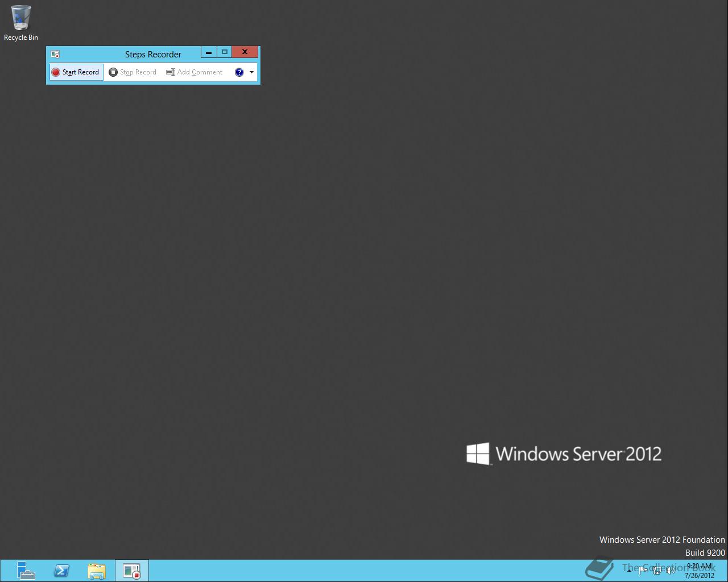Click the Stop Record button
This screenshot has height=582, width=728.
point(133,72)
